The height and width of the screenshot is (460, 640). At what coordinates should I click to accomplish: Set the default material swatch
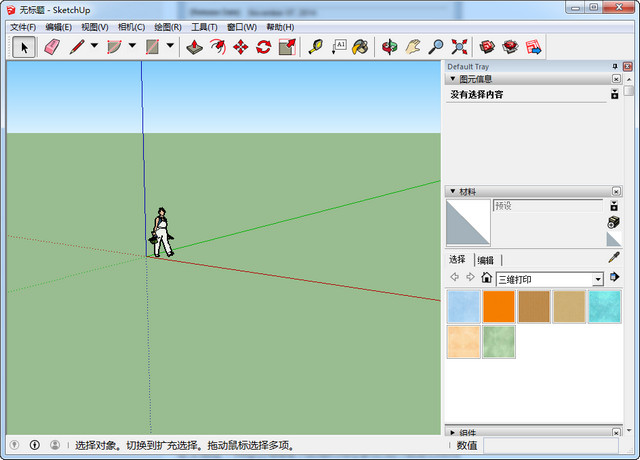614,239
